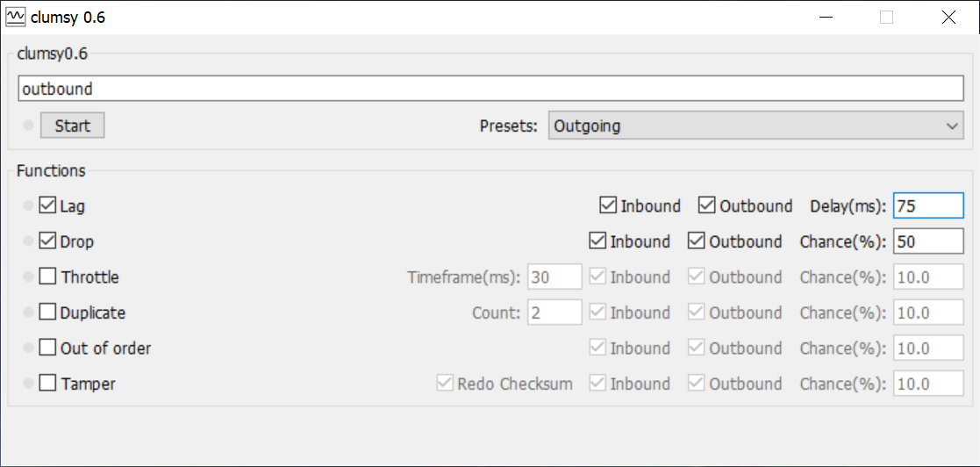Open the Presets dropdown showing Outgoing
This screenshot has height=467, width=980.
[x=755, y=126]
